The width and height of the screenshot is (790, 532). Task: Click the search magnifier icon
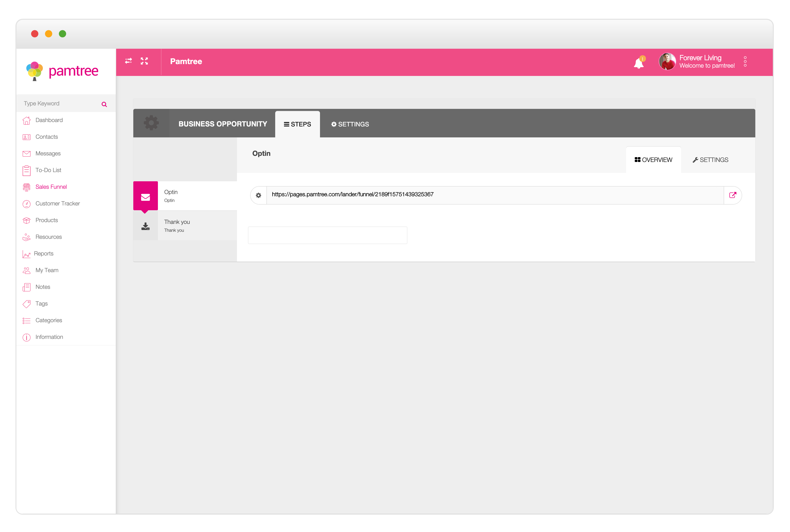tap(104, 104)
